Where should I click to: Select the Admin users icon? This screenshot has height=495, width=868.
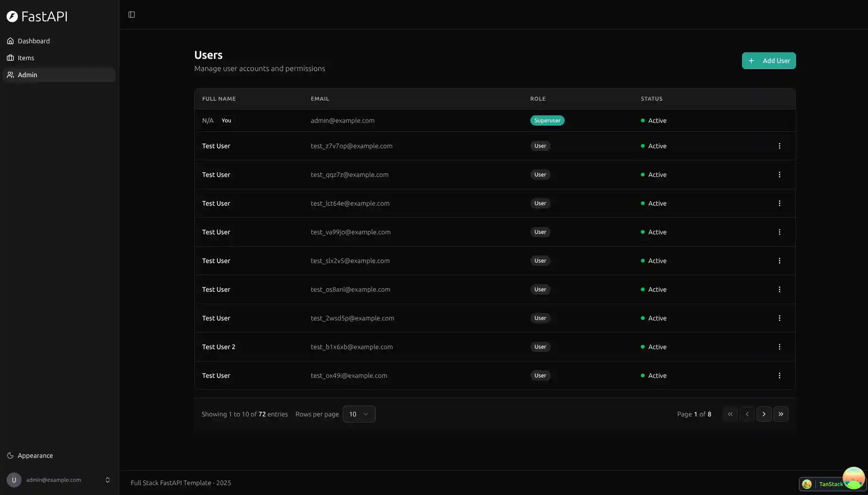point(10,74)
